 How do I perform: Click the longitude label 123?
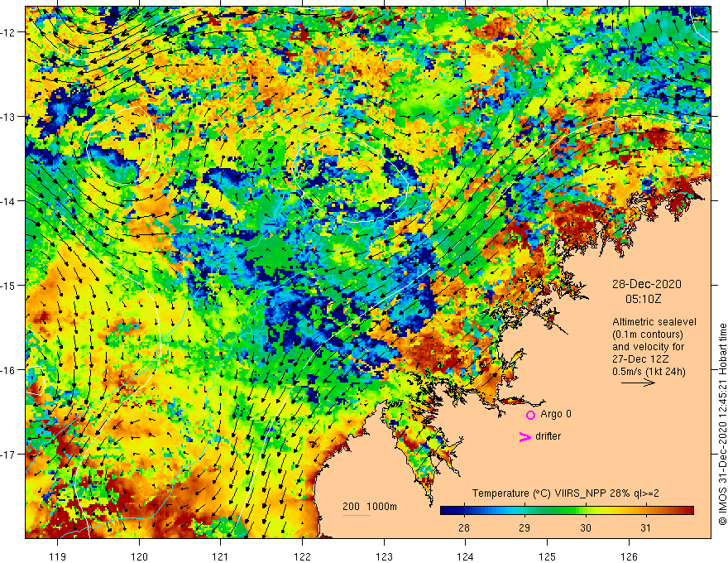click(x=384, y=556)
